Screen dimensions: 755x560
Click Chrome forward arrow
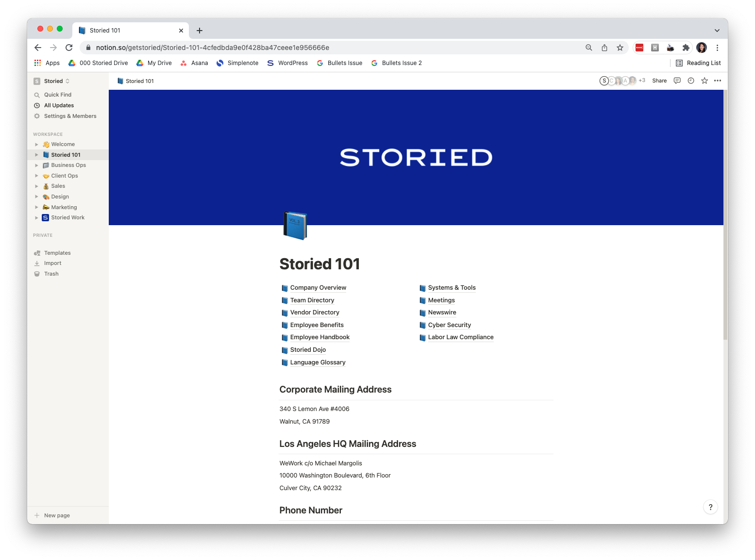[53, 48]
